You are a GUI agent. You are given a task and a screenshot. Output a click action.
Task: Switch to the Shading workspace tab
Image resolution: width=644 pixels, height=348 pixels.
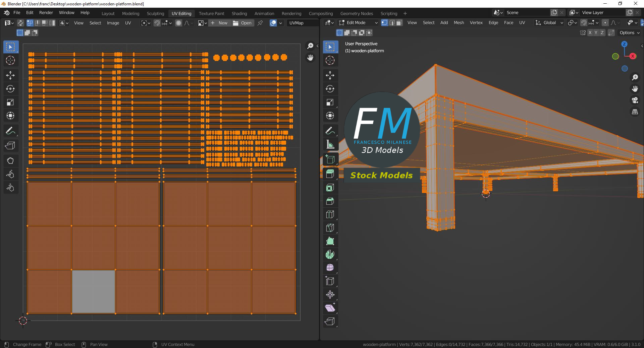tap(239, 13)
